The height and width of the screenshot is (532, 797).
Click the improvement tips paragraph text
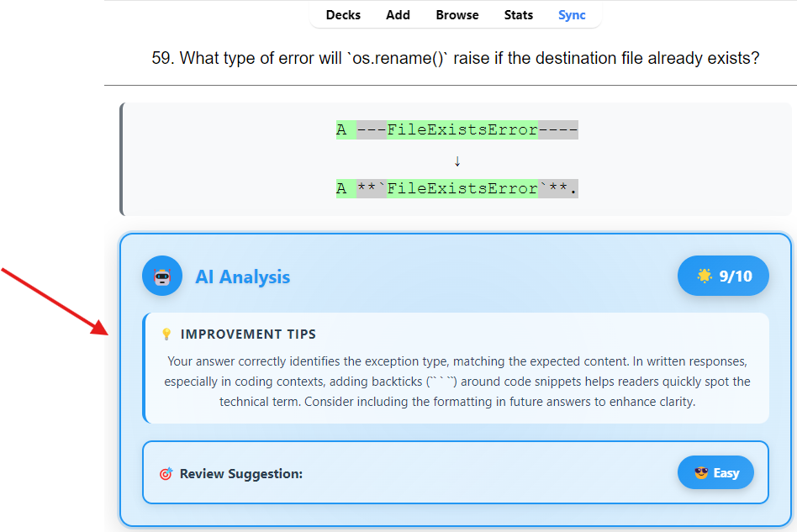click(457, 381)
